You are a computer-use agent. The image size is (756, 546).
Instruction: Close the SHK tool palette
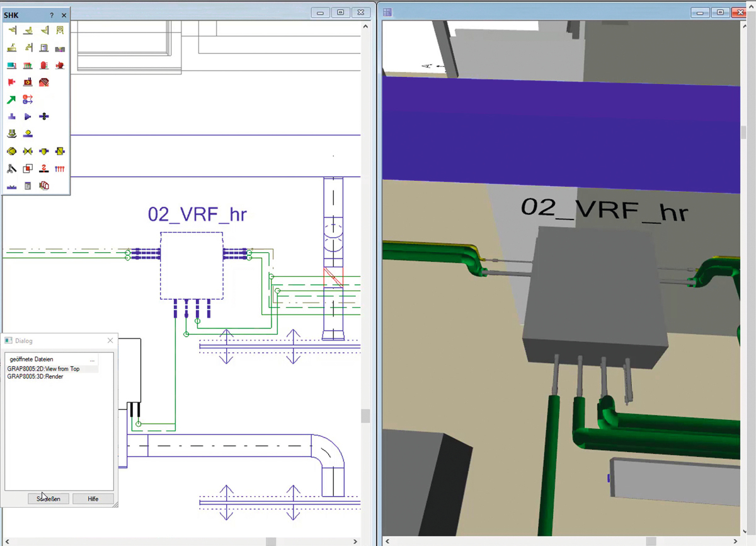[64, 15]
